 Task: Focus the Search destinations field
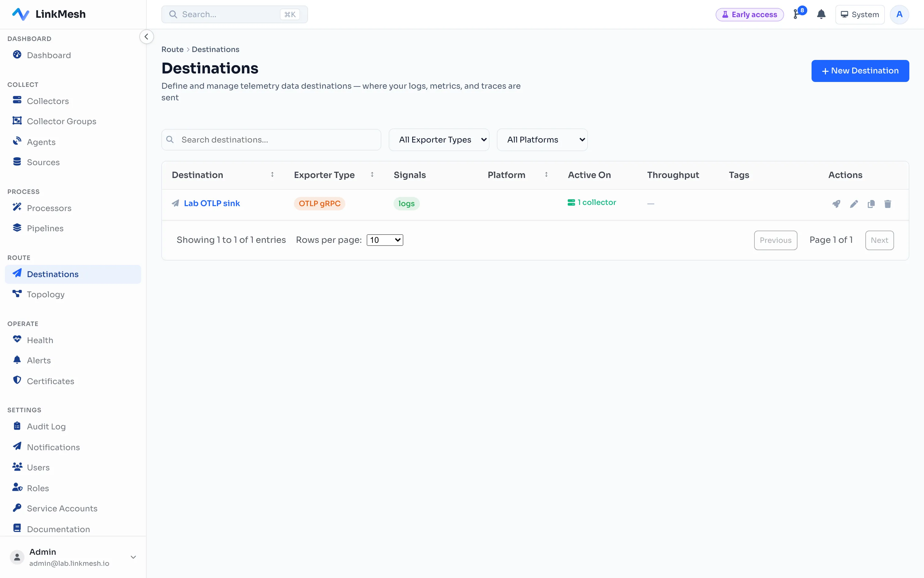271,139
